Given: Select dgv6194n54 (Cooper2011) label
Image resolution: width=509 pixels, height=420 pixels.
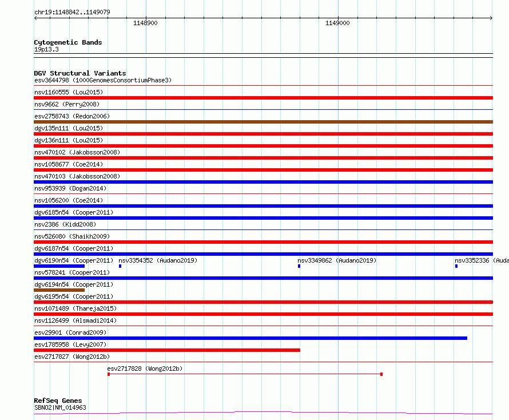Looking at the screenshot, I should pos(74,284).
